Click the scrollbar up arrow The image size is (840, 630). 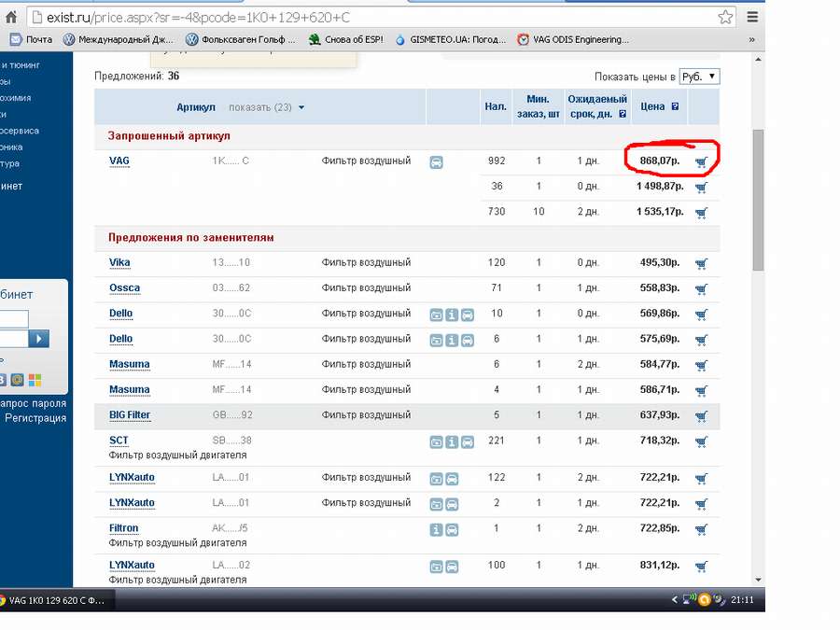(758, 60)
